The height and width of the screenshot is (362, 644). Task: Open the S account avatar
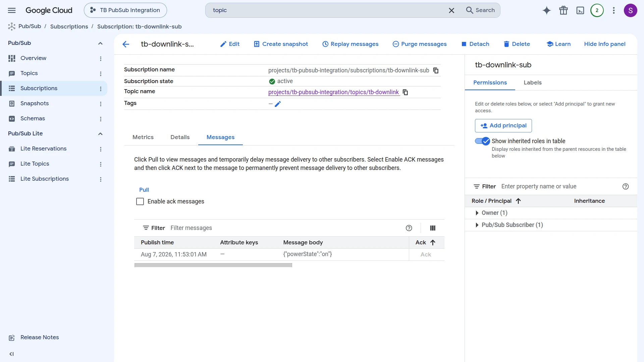point(631,10)
